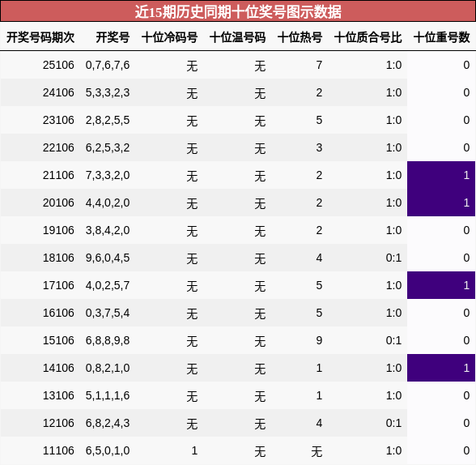Screen dimensions: 476x465
Task: Select period number 22106
Action: click(x=58, y=147)
